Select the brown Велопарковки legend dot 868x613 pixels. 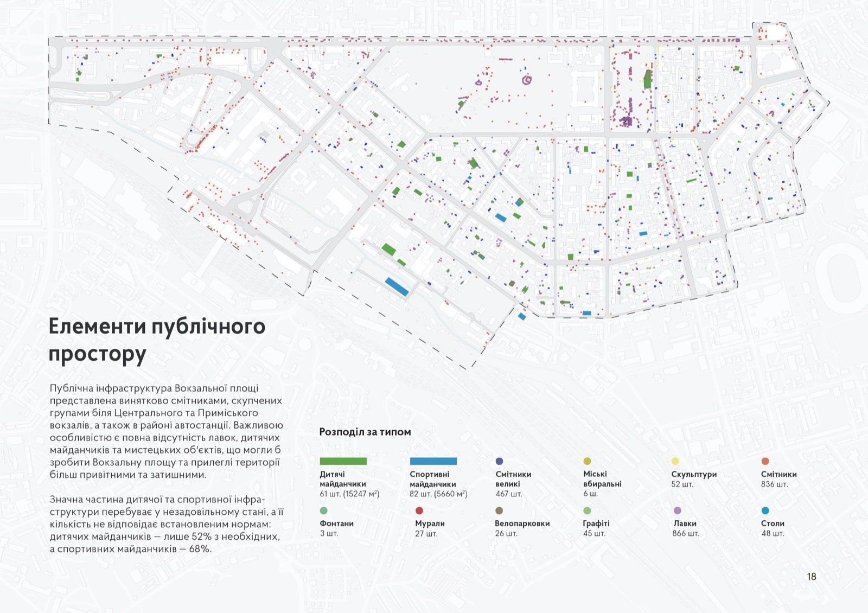(x=499, y=510)
